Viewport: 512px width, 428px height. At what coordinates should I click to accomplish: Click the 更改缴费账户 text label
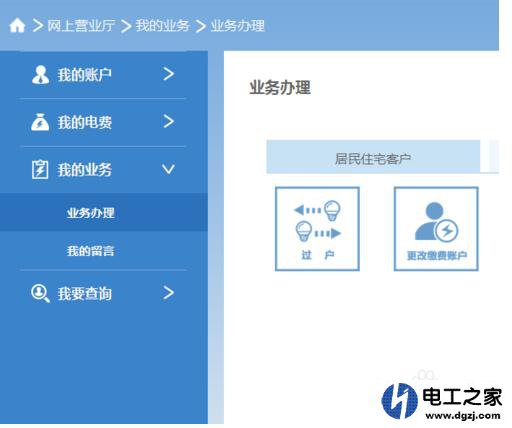(437, 256)
